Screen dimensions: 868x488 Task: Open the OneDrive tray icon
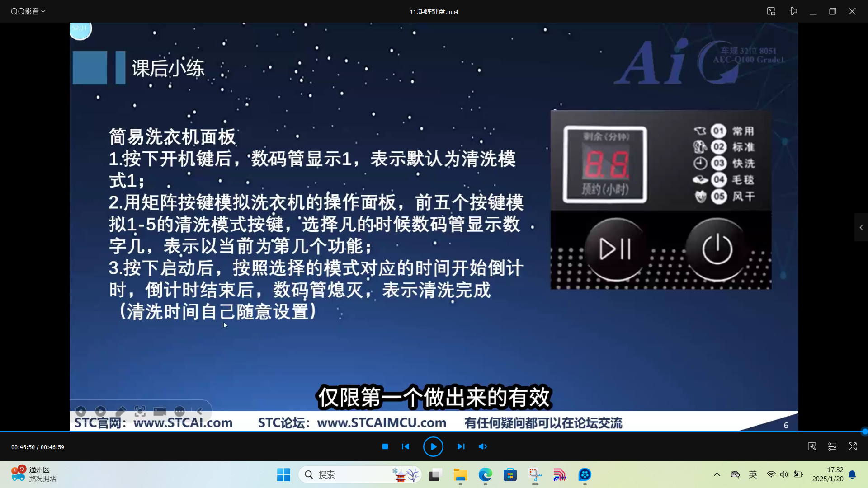[x=735, y=474]
